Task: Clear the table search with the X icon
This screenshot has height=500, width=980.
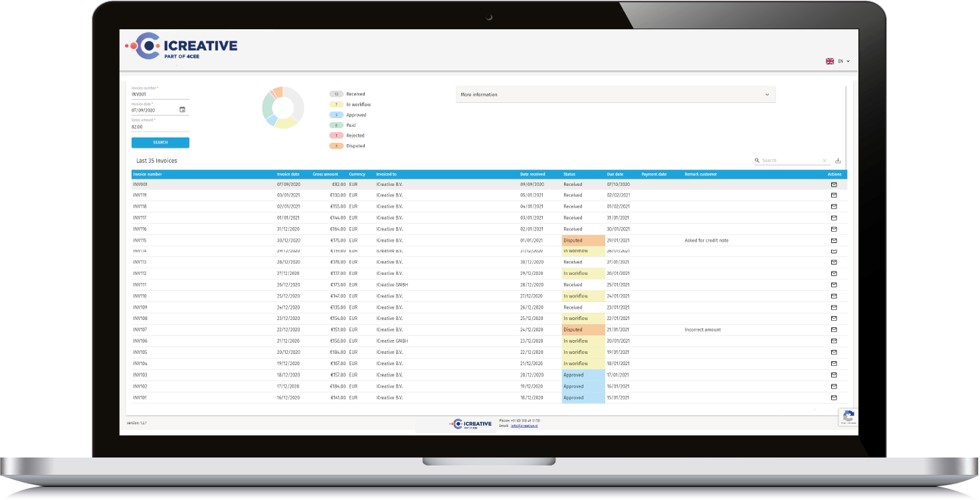Action: click(825, 161)
